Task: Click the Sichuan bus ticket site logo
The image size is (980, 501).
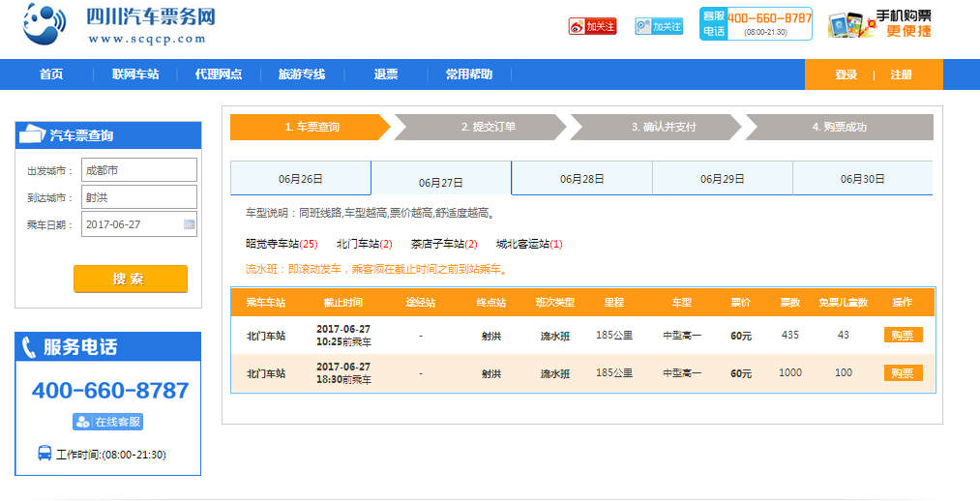Action: 116,25
